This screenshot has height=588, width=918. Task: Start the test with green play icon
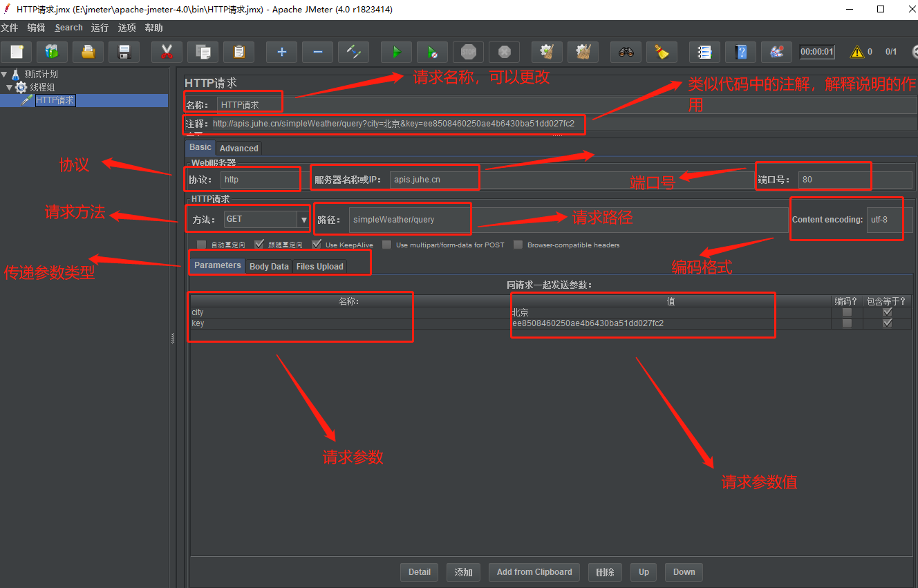click(x=396, y=52)
